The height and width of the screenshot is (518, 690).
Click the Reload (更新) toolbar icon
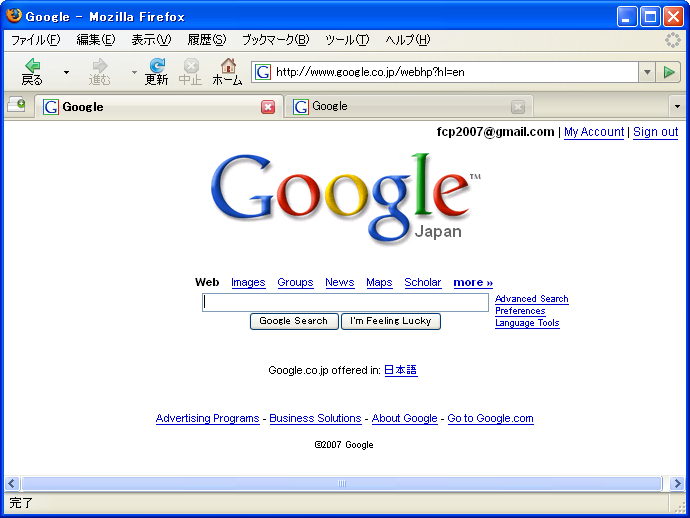157,65
